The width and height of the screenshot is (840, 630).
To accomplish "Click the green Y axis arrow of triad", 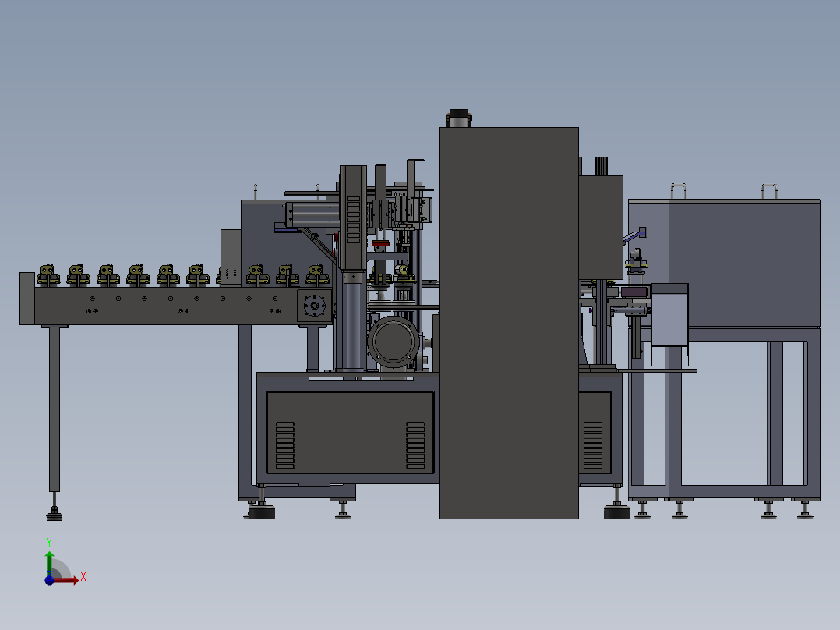I will click(49, 564).
